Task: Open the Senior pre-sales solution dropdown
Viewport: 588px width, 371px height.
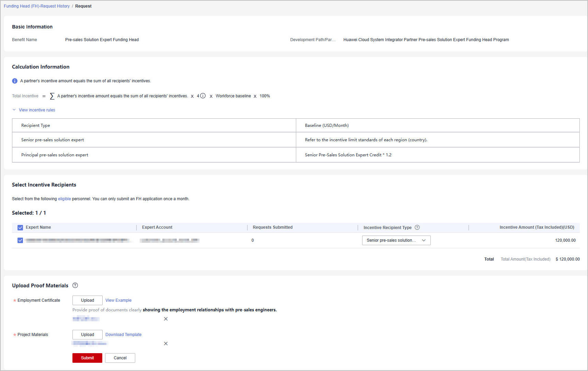Action: coord(396,240)
